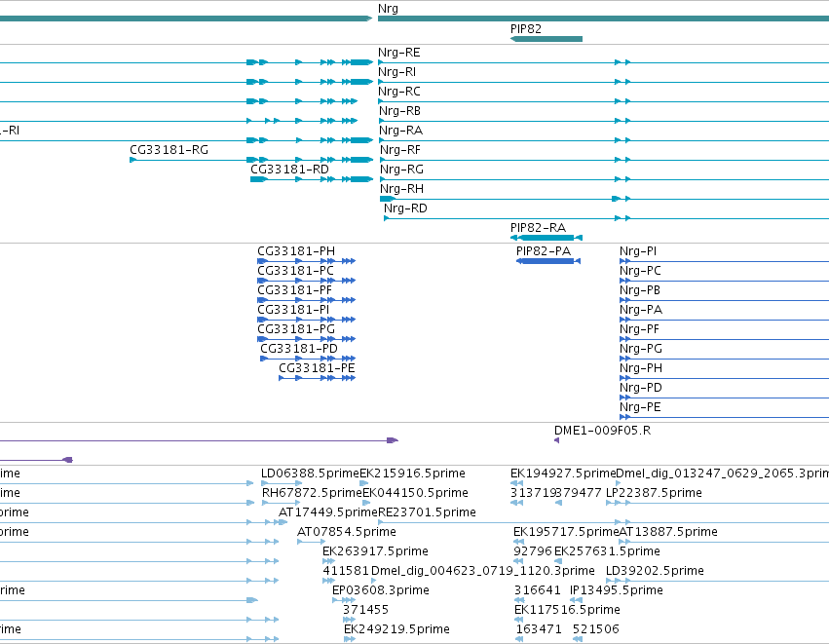Screen dimensions: 829x644
Task: Select the AT07854.5prime EST label
Action: (x=346, y=532)
